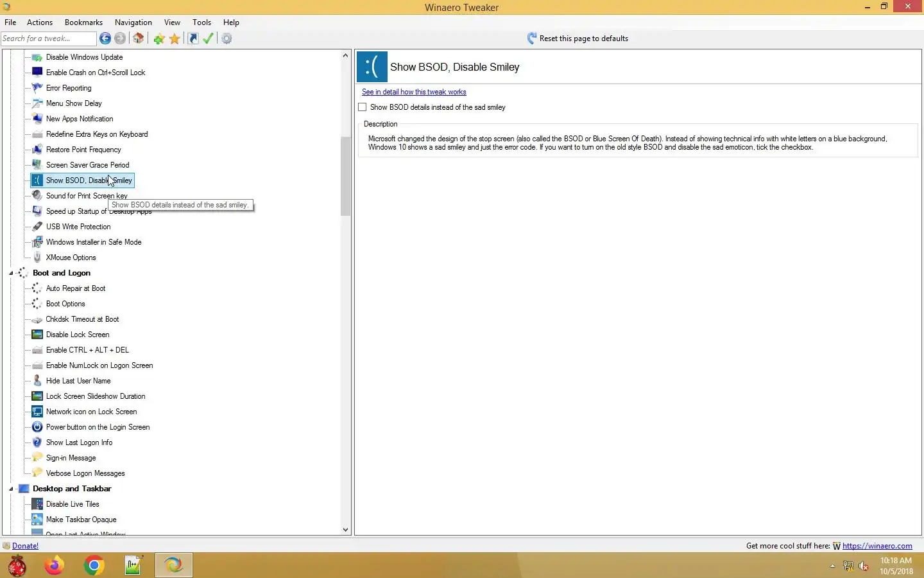Open the Actions menu
The image size is (924, 578).
[x=40, y=22]
